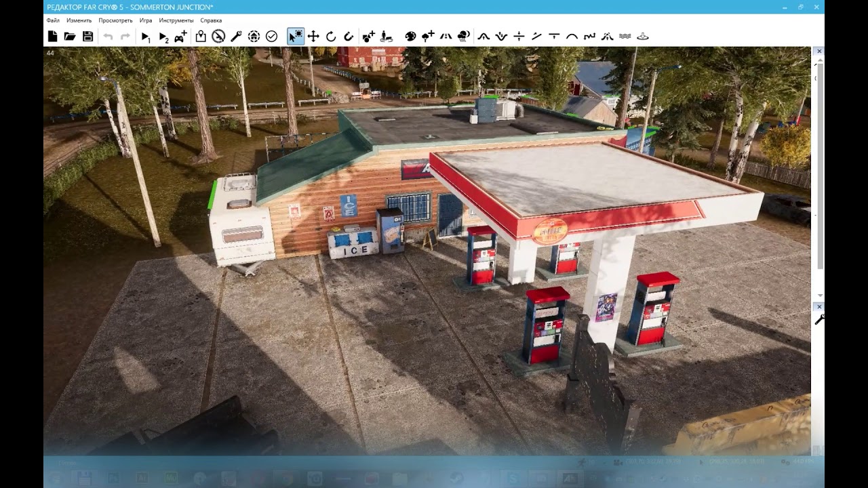
Task: Open the Игра menu
Action: tap(146, 20)
